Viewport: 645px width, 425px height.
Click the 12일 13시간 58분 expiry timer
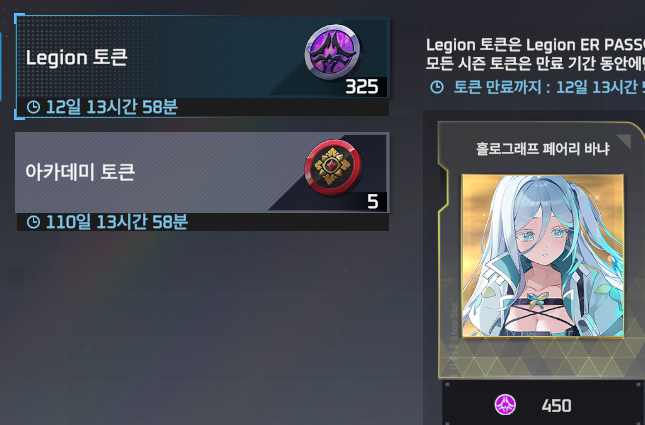(x=111, y=107)
